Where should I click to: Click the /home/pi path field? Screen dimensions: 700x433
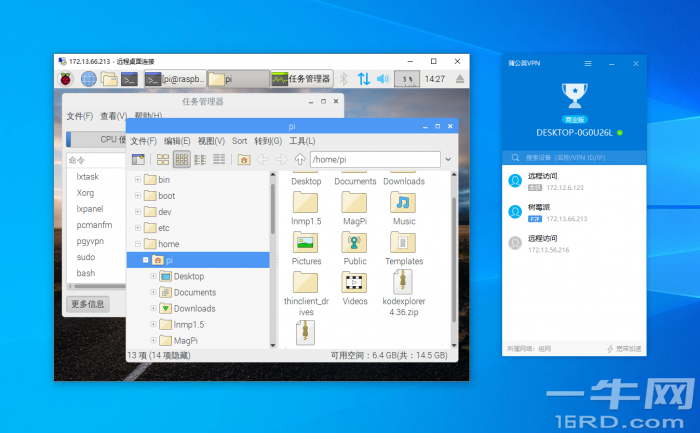pyautogui.click(x=375, y=159)
